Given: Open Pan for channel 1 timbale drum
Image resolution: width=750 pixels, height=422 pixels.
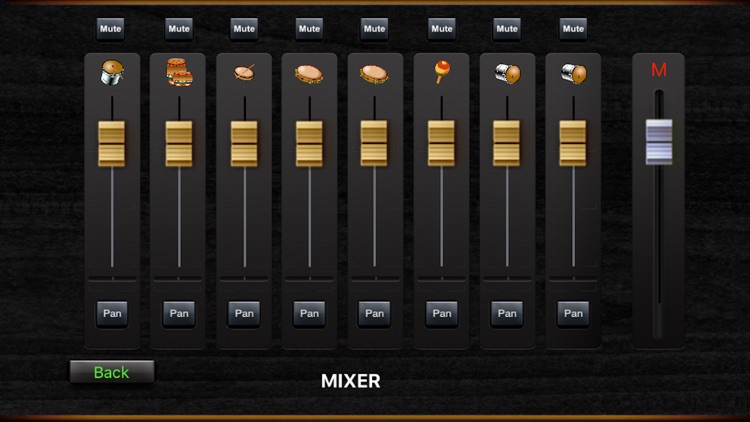Looking at the screenshot, I should [x=112, y=313].
